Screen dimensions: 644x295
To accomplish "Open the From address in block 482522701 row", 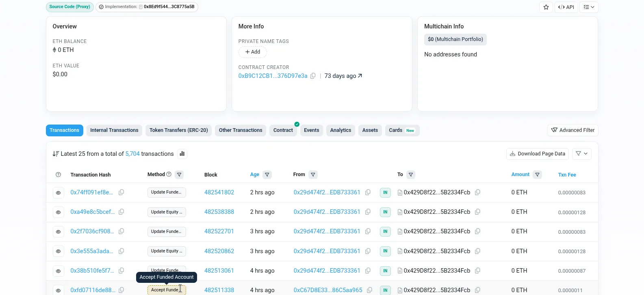I will 327,231.
